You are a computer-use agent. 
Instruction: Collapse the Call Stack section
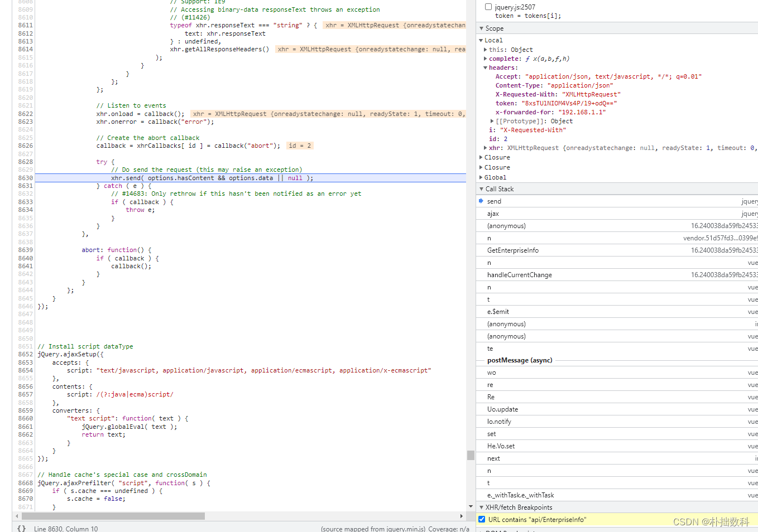point(482,189)
